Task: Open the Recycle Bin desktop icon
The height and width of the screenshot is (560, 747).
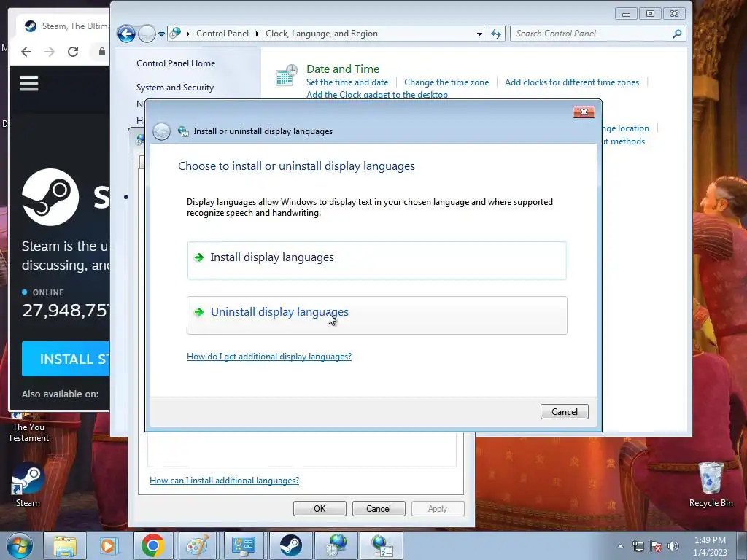Action: pyautogui.click(x=711, y=485)
